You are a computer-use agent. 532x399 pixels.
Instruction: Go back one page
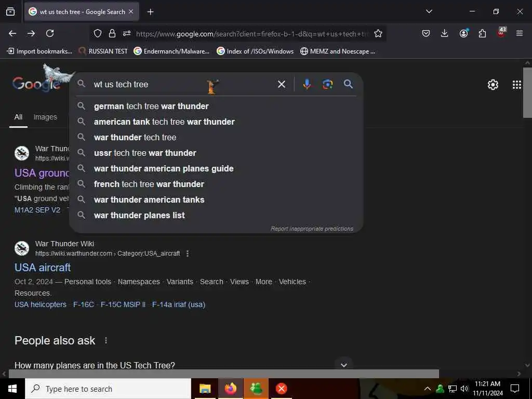tap(12, 33)
